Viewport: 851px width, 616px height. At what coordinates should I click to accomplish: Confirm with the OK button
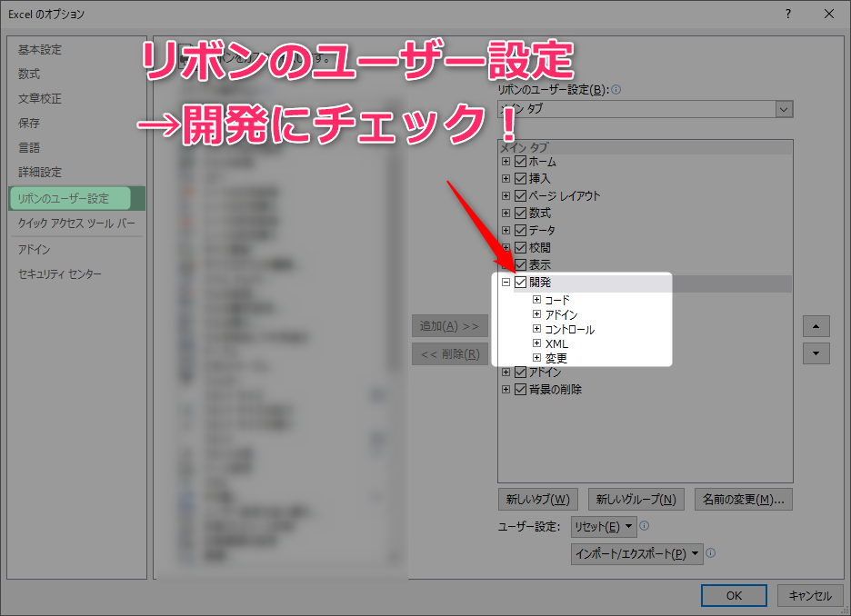734,595
